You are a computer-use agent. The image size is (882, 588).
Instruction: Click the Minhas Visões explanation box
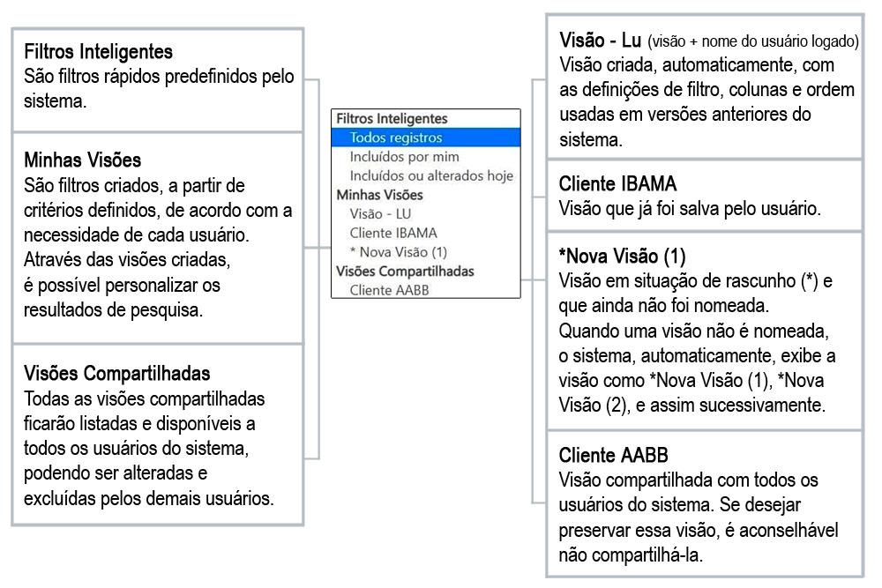[x=158, y=238]
